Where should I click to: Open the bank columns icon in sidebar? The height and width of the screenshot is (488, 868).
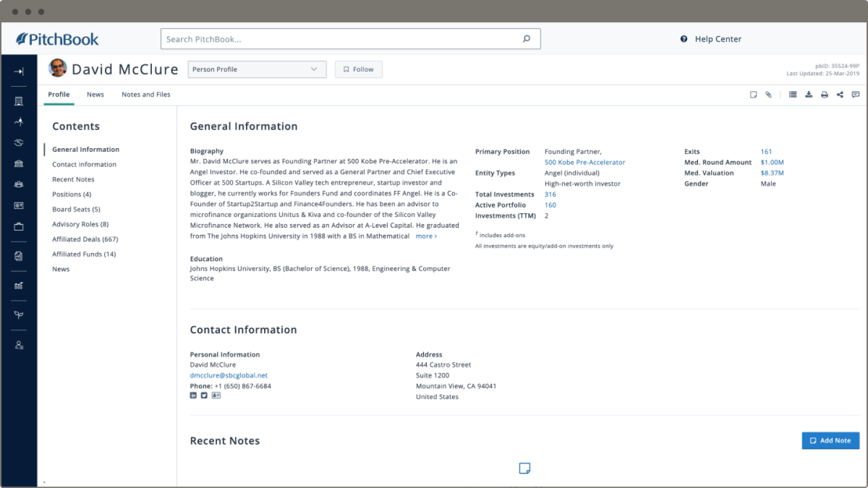(x=19, y=164)
